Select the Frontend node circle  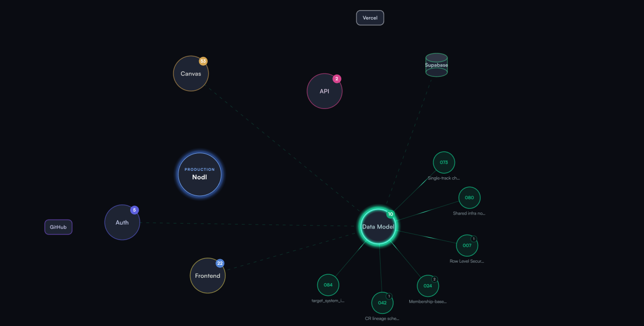tap(208, 275)
